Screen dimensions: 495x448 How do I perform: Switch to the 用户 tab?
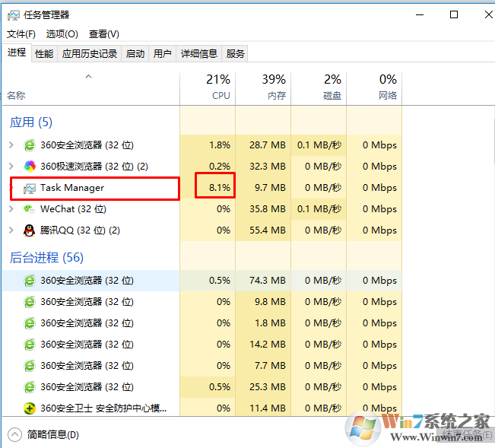[x=162, y=54]
